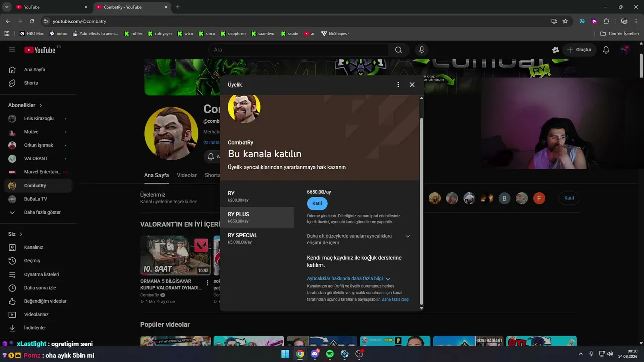This screenshot has height=362, width=644.
Task: Open Oynatma listeleri in sidebar
Action: coord(38,275)
